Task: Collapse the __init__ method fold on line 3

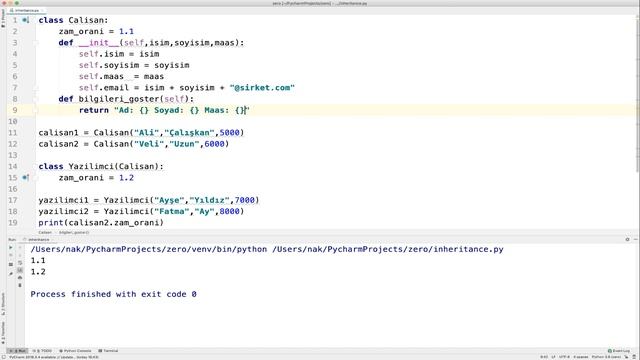Action: (36, 43)
